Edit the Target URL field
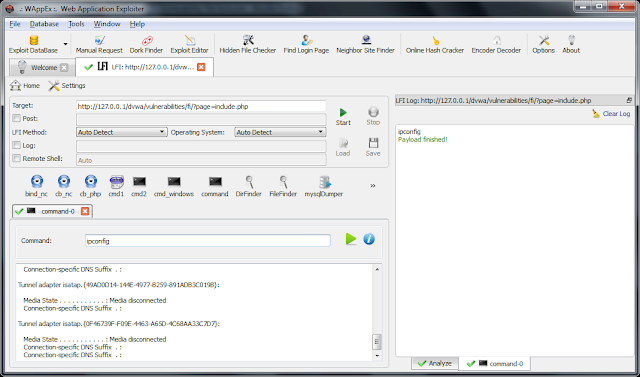640x377 pixels. tap(201, 106)
